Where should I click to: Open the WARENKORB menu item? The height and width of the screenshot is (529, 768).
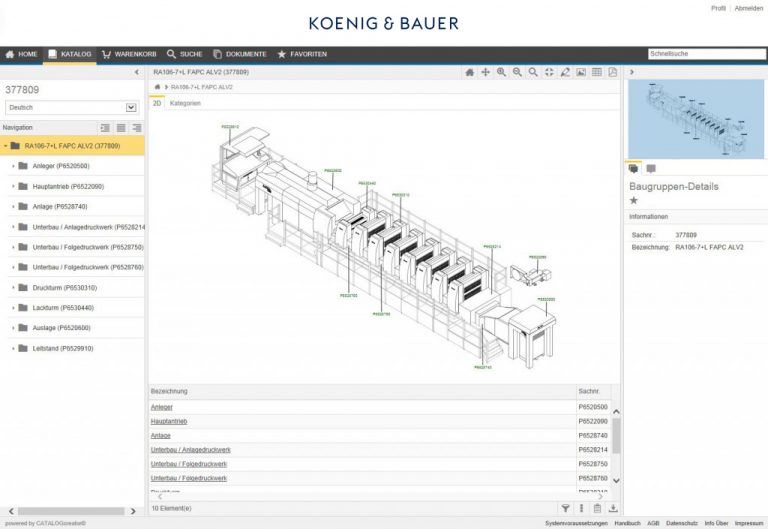tap(129, 54)
